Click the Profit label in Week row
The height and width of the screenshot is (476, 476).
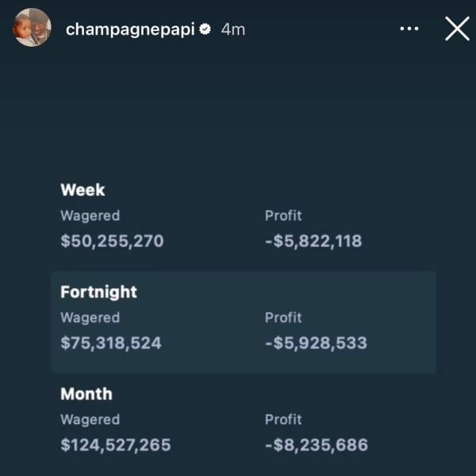(x=283, y=215)
